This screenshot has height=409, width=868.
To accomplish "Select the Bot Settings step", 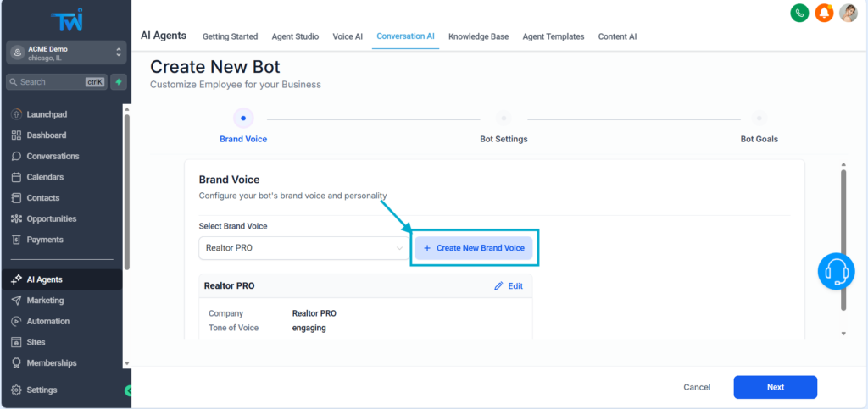I will (x=504, y=119).
